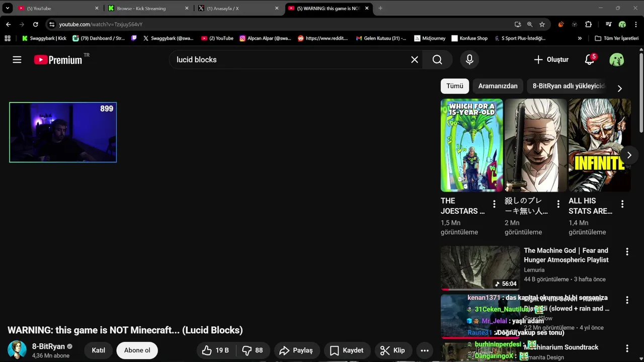Screen dimensions: 644x362
Task: Open the apps grid in bookmarks bar
Action: (x=8, y=38)
